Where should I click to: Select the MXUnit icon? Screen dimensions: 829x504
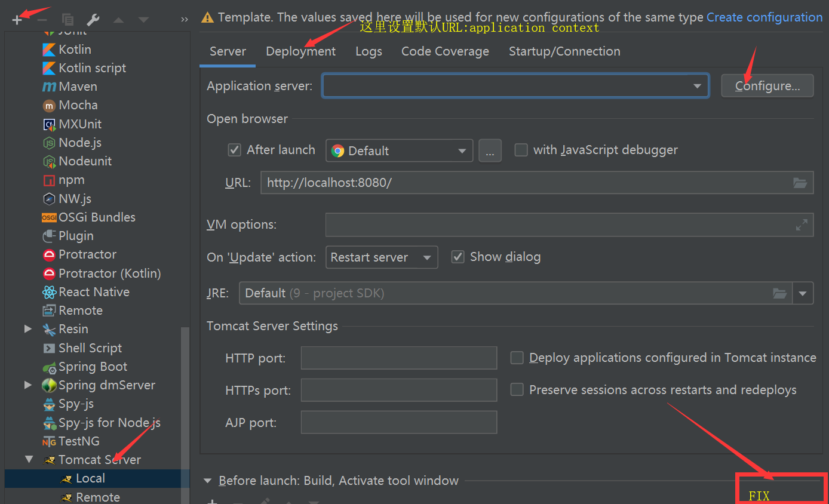point(49,124)
